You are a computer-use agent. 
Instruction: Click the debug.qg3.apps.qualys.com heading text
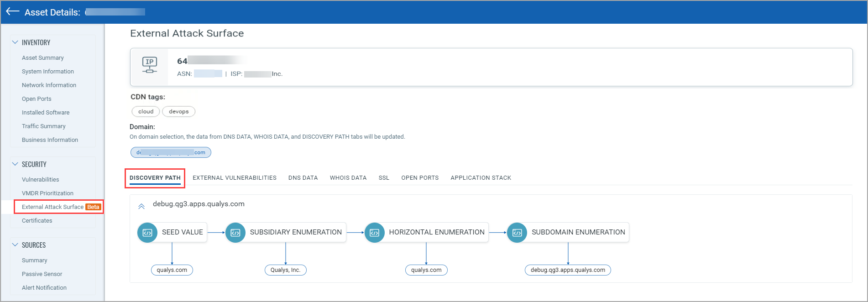(x=199, y=204)
